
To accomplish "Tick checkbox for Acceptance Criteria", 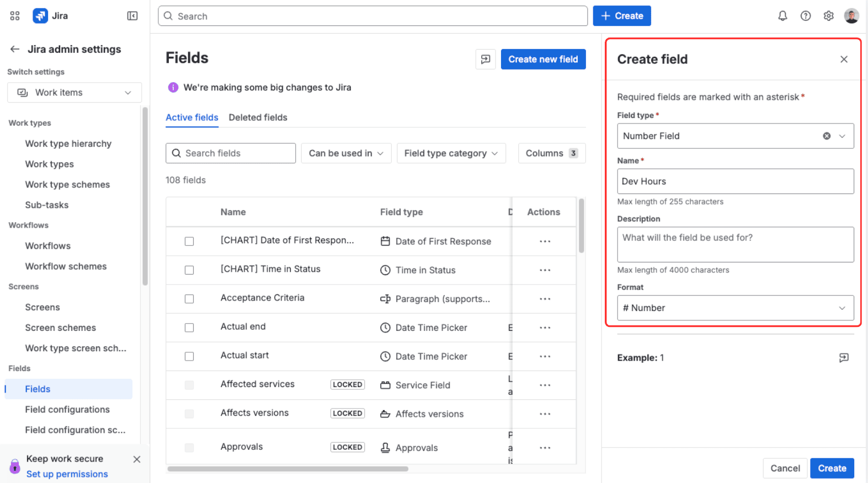I will tap(189, 299).
